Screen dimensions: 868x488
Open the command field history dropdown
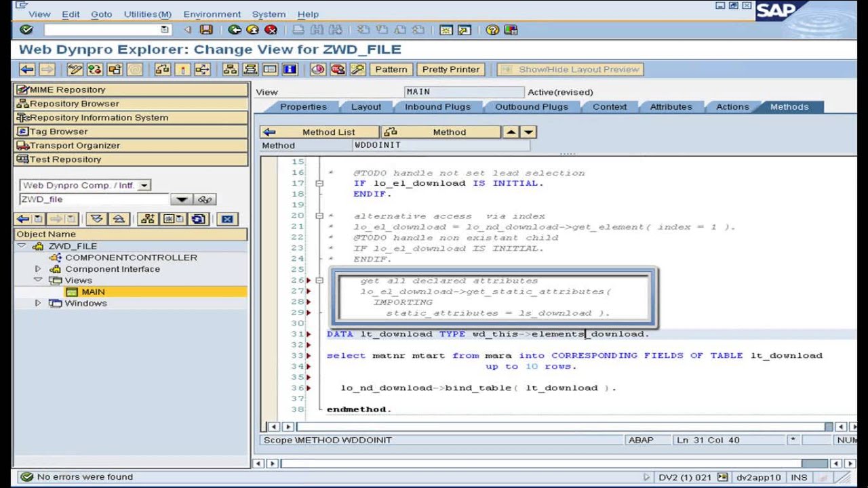click(x=165, y=30)
